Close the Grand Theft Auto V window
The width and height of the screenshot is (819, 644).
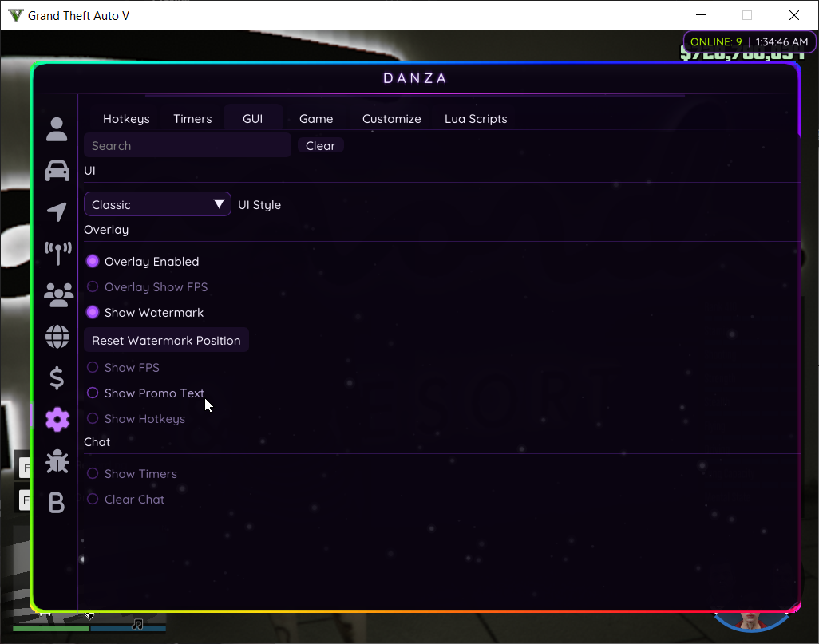point(794,15)
